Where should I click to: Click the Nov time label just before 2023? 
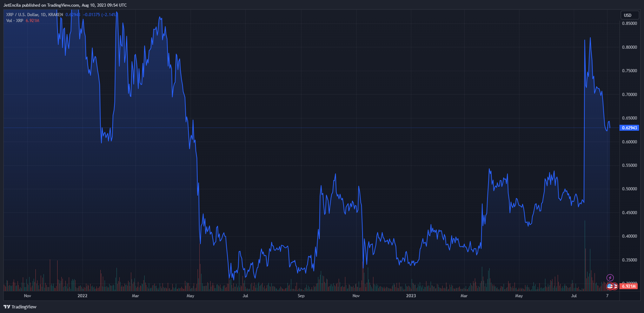(x=356, y=296)
